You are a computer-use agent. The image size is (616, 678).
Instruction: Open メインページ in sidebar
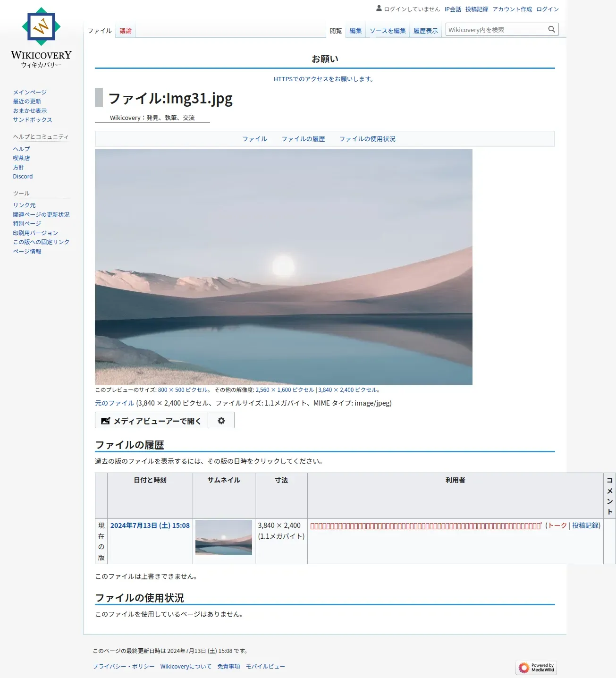tap(30, 92)
